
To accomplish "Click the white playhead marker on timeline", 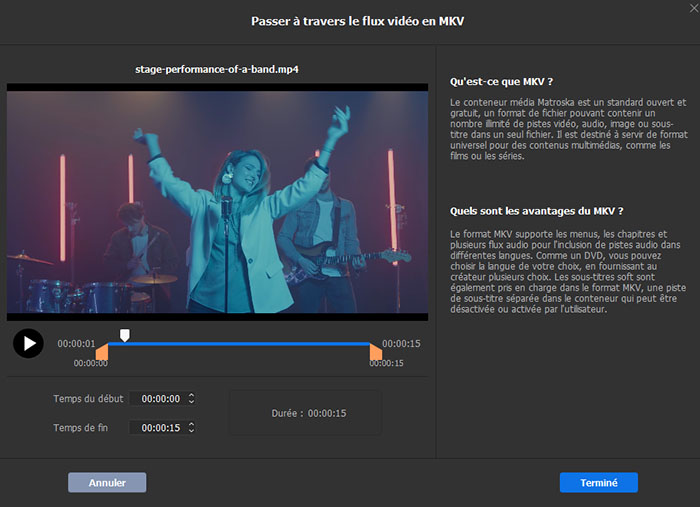I will pos(125,335).
